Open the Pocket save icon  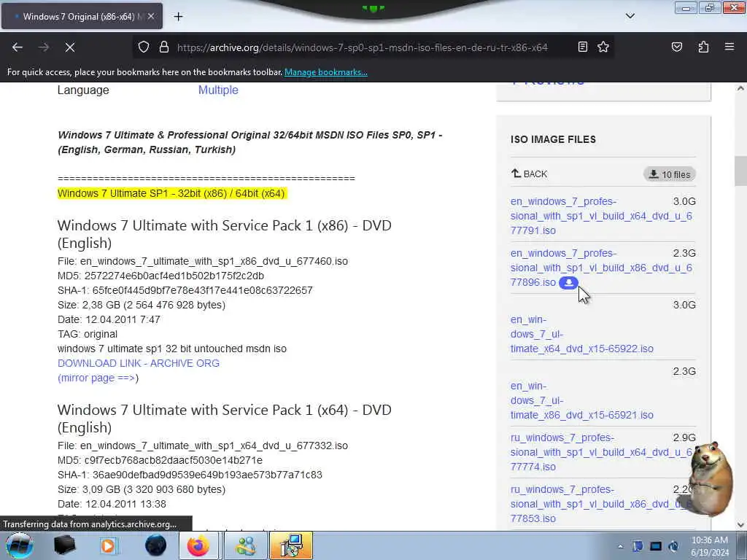tap(676, 47)
